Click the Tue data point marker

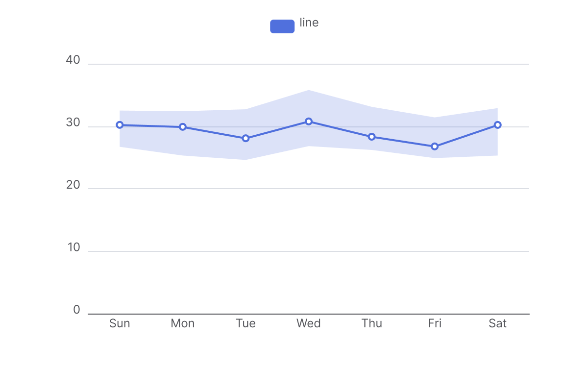pos(245,138)
